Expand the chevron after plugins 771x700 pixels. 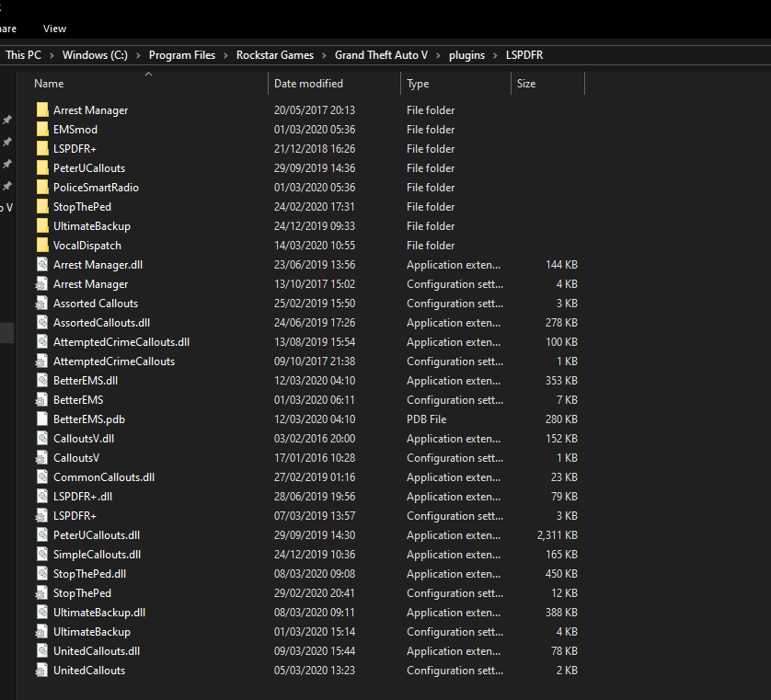click(495, 55)
